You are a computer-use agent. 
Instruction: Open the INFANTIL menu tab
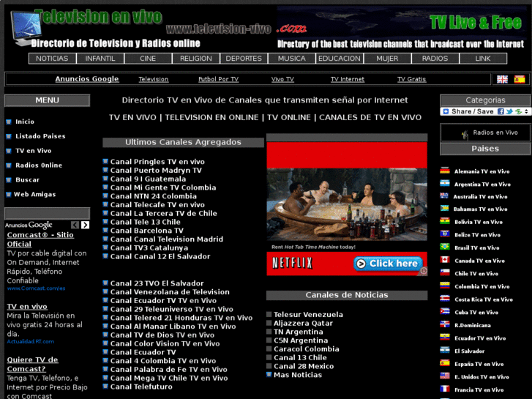pyautogui.click(x=100, y=59)
